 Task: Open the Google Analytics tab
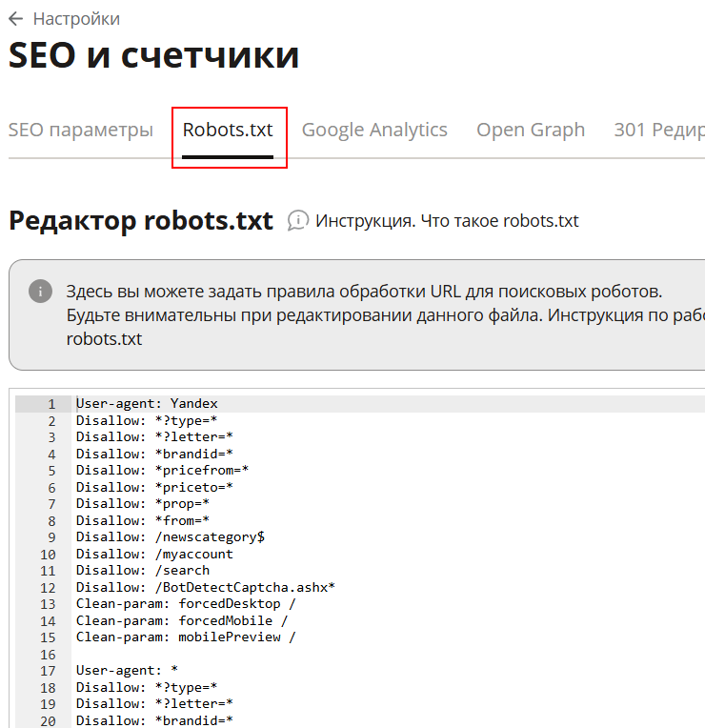374,130
